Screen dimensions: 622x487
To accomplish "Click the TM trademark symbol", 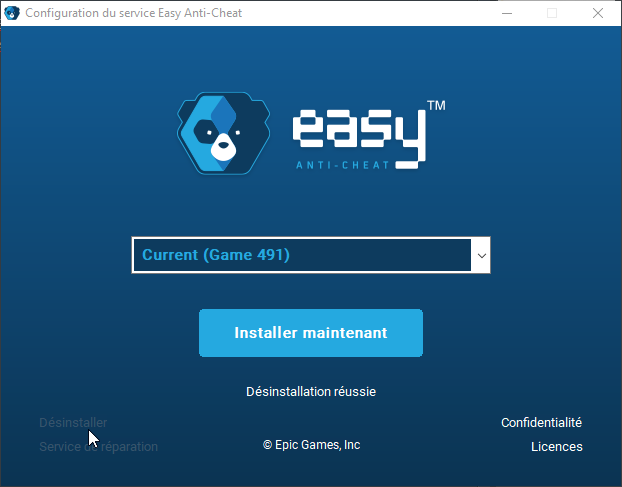I will pos(436,105).
